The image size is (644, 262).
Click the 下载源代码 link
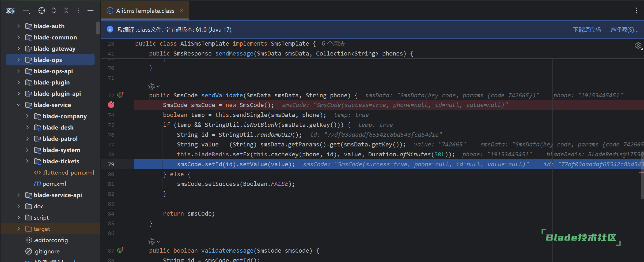tap(586, 30)
